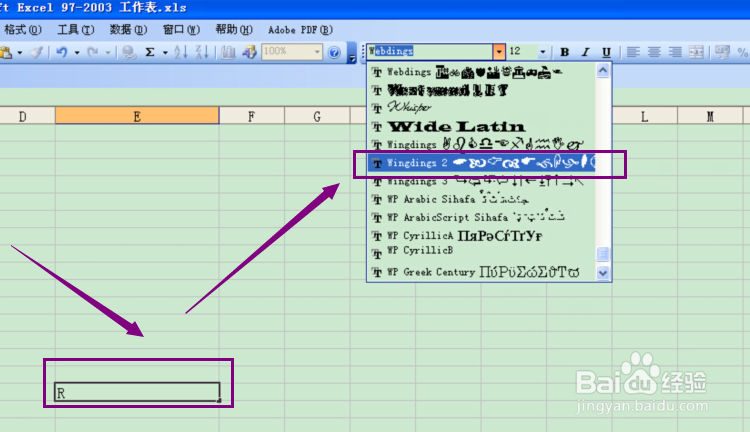750x432 pixels.
Task: Open the 帮助 menu
Action: click(233, 30)
